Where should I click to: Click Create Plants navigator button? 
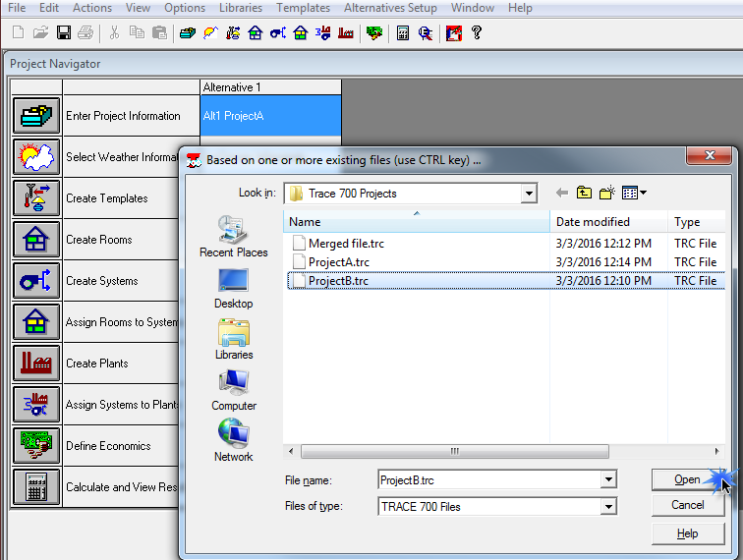pos(36,363)
